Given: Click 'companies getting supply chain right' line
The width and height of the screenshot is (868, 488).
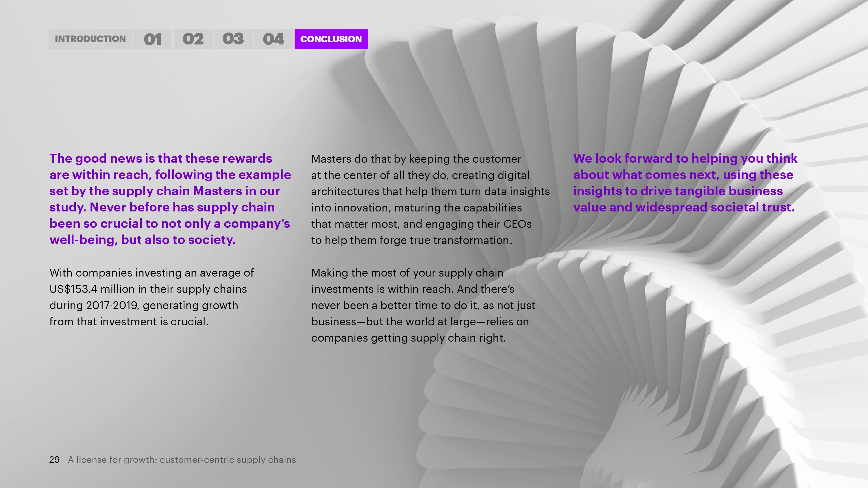Looking at the screenshot, I should click(409, 338).
